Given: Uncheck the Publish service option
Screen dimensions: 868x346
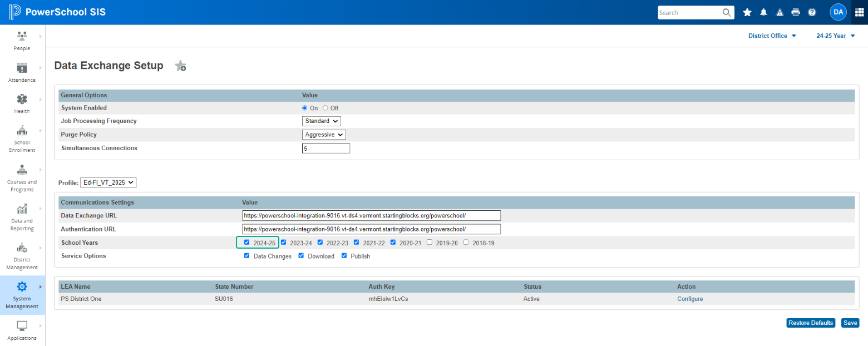Looking at the screenshot, I should click(x=344, y=256).
